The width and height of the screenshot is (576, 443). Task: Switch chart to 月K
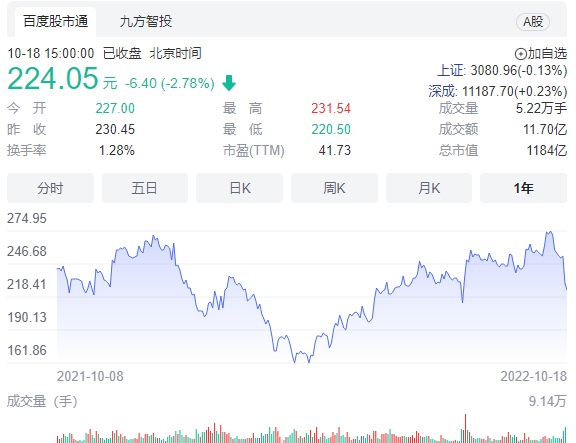pyautogui.click(x=429, y=188)
